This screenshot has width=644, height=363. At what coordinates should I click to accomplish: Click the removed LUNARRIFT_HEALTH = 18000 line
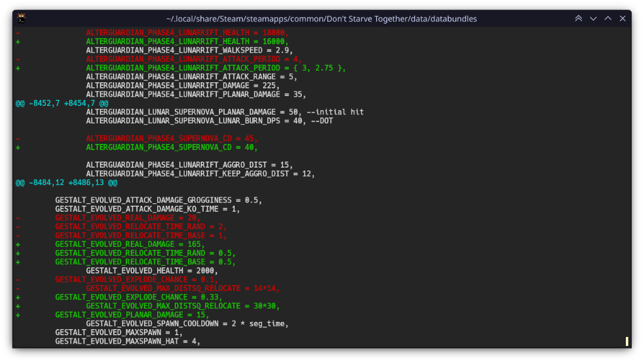point(187,33)
